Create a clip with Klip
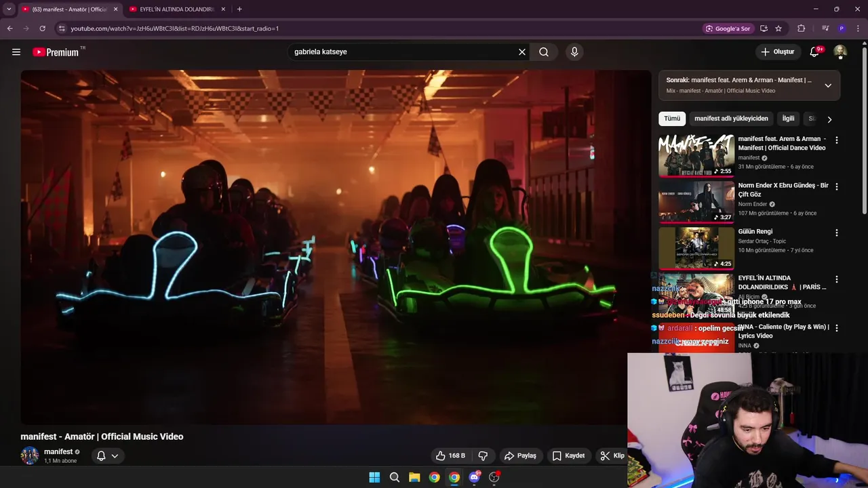Screen dimensions: 868x488 point(612,455)
